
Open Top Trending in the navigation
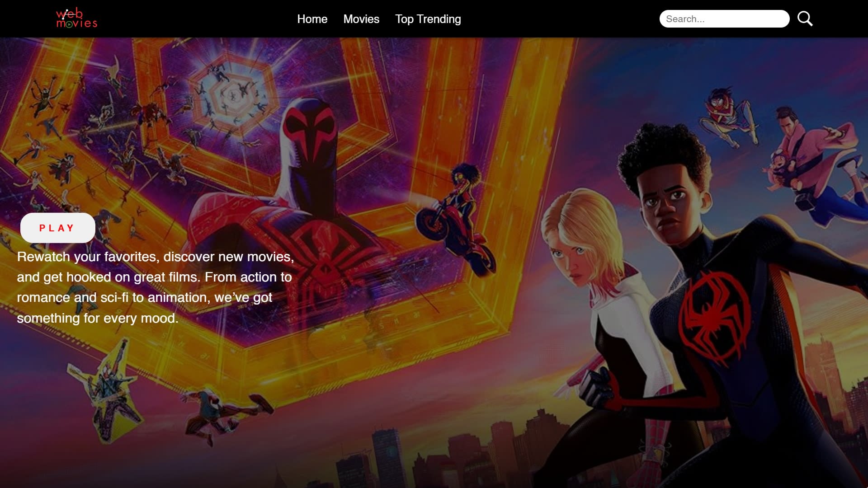(428, 19)
